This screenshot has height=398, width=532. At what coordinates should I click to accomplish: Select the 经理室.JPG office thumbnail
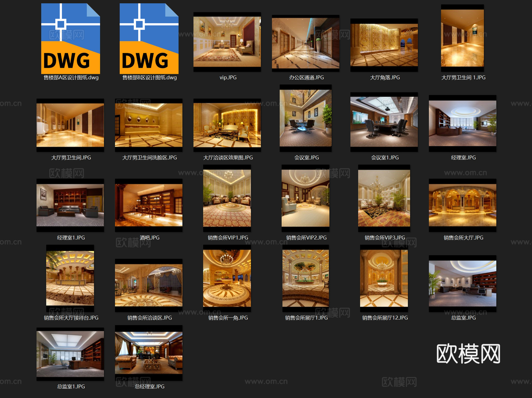pyautogui.click(x=463, y=124)
